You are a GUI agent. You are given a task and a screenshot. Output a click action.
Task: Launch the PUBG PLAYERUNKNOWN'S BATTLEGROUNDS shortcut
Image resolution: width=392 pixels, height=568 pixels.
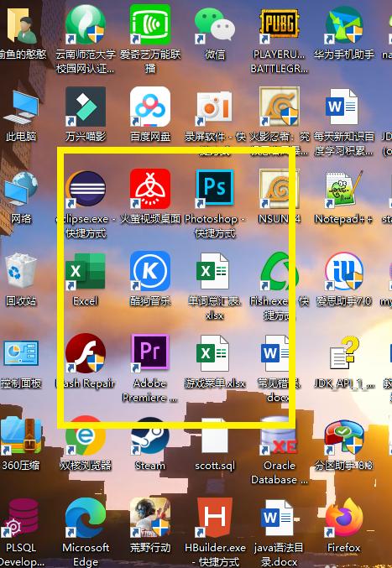(280, 24)
